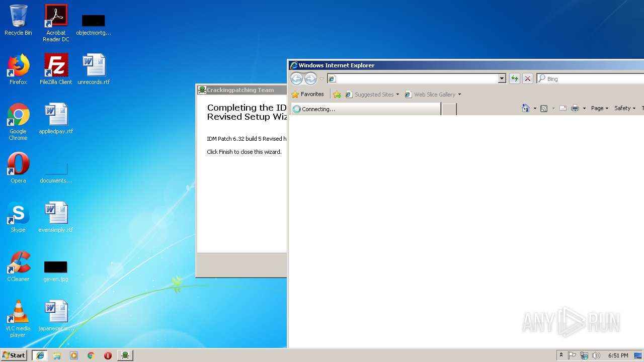
Task: Open recent pages dropdown arrow
Action: pos(321,79)
